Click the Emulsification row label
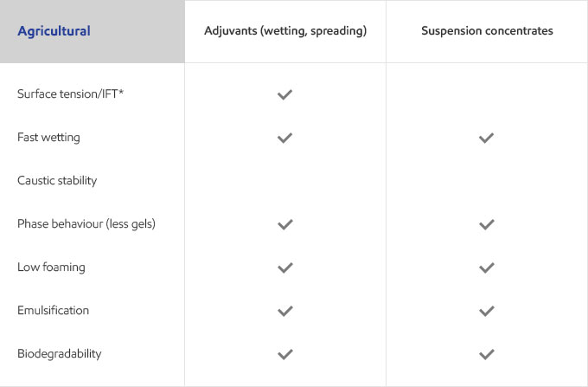588x387 pixels. (x=54, y=310)
